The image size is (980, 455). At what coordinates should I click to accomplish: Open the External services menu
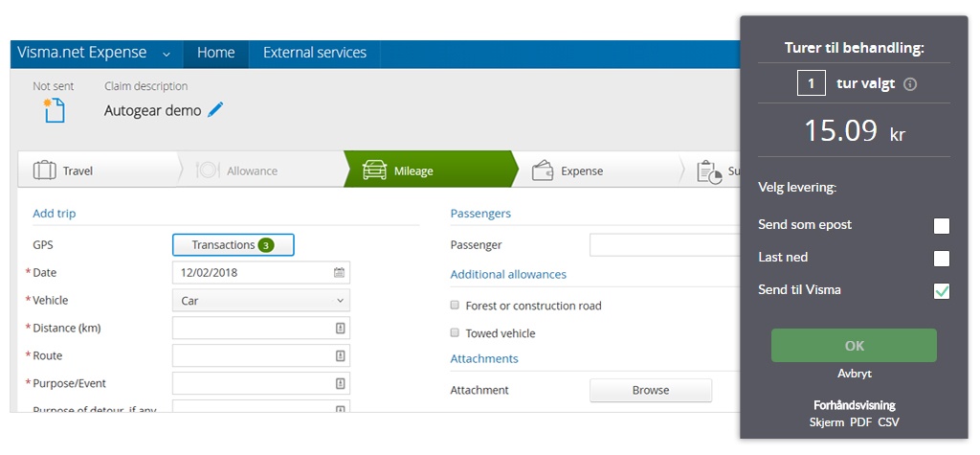pos(315,54)
